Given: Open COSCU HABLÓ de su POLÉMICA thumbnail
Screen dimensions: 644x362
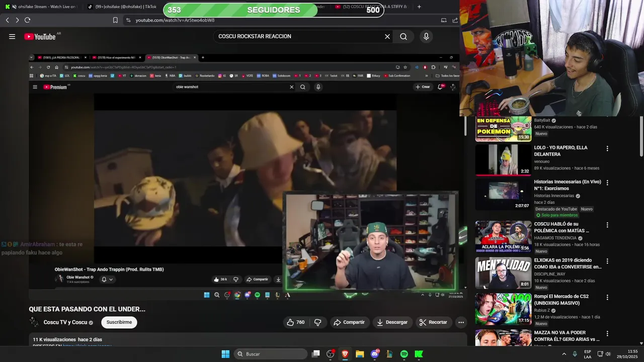Looking at the screenshot, I should [x=503, y=237].
